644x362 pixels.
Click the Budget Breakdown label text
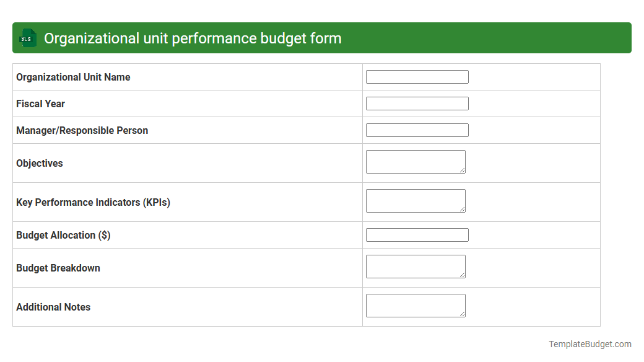click(58, 268)
